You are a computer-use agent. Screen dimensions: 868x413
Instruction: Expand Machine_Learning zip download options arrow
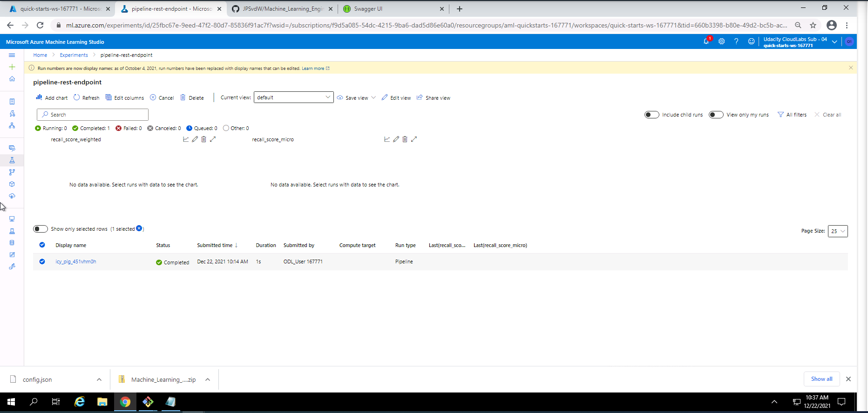click(x=208, y=379)
